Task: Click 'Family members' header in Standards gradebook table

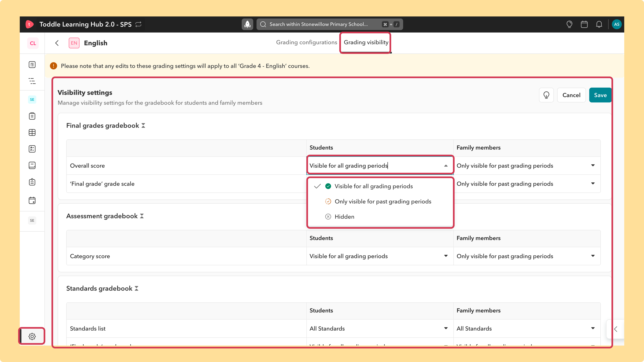Action: 478,311
